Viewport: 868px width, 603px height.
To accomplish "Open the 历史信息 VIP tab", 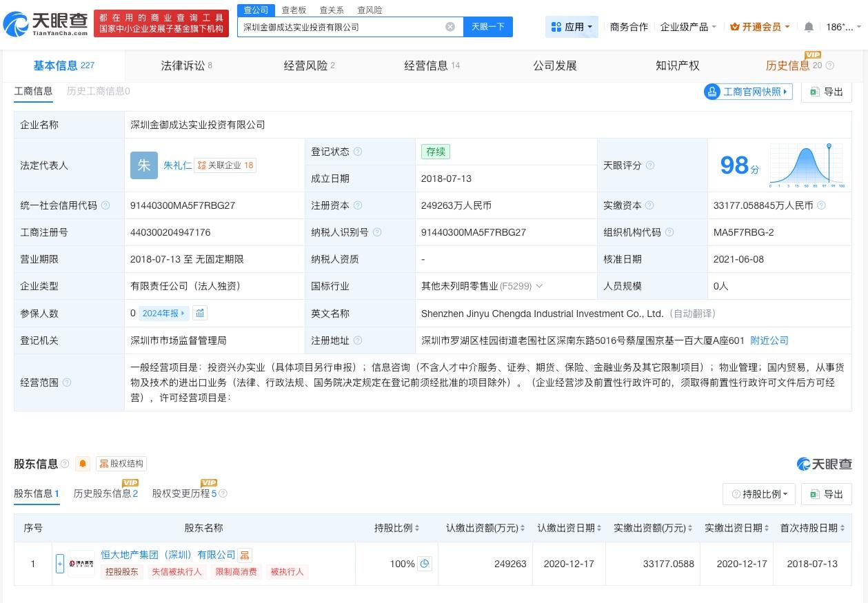I will tap(794, 65).
